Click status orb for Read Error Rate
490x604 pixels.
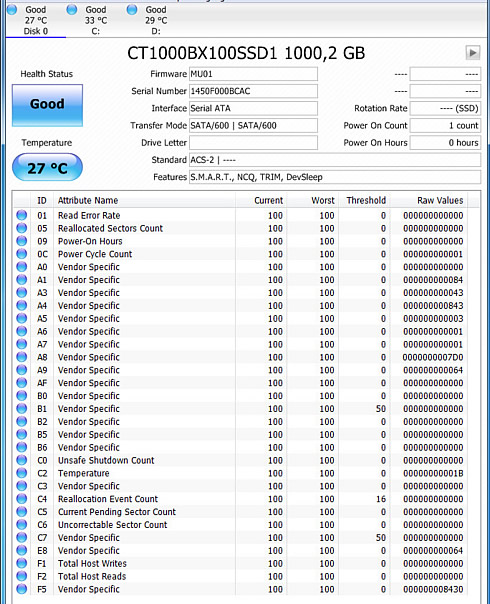point(22,215)
